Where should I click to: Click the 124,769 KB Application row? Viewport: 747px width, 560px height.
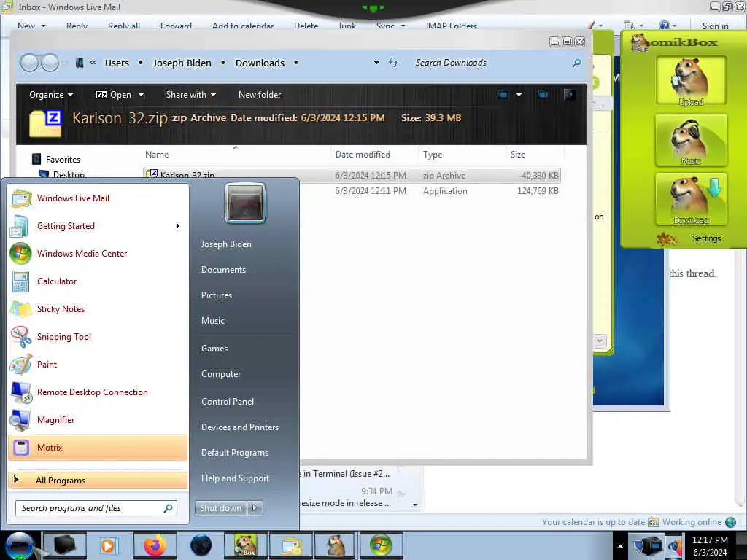[431, 191]
